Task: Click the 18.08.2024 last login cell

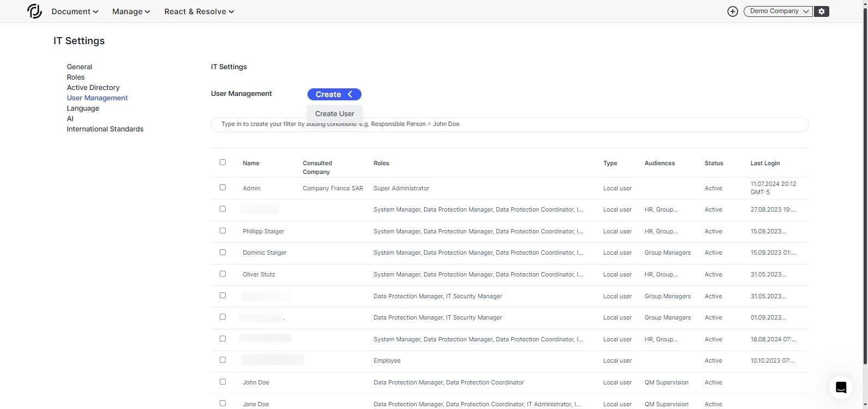Action: tap(773, 339)
